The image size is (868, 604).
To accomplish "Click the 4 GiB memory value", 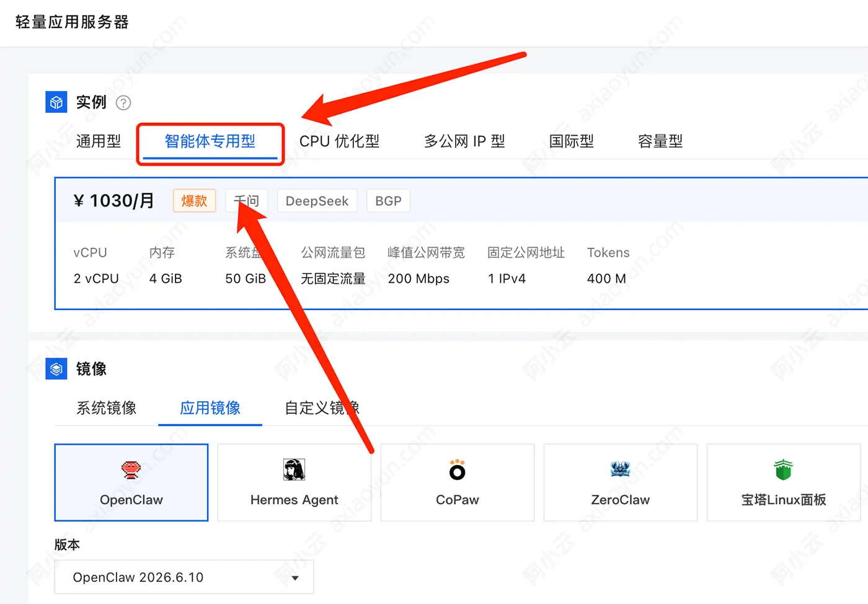I will [x=166, y=278].
